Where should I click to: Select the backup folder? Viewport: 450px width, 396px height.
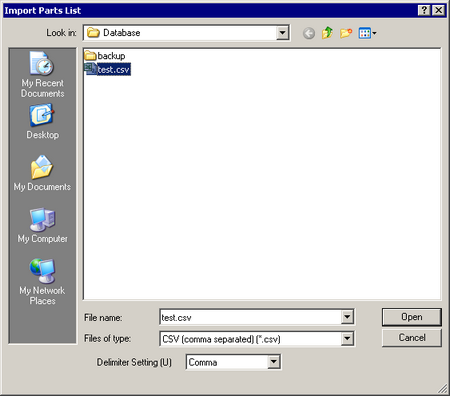pyautogui.click(x=105, y=56)
